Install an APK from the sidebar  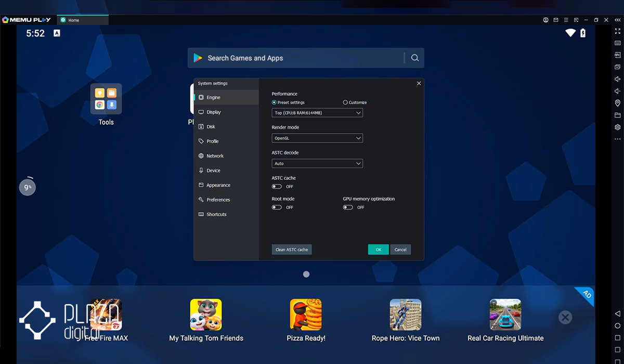618,55
